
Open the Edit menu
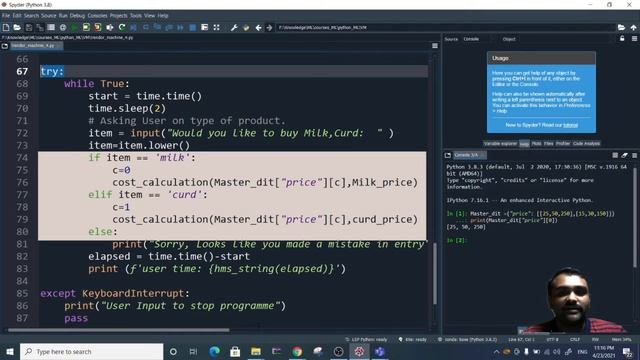coord(17,16)
